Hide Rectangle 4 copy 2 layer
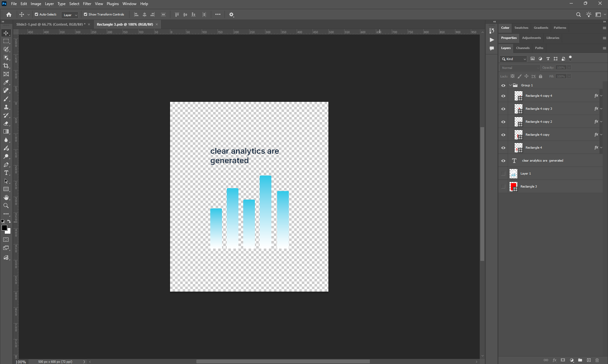 (x=503, y=122)
